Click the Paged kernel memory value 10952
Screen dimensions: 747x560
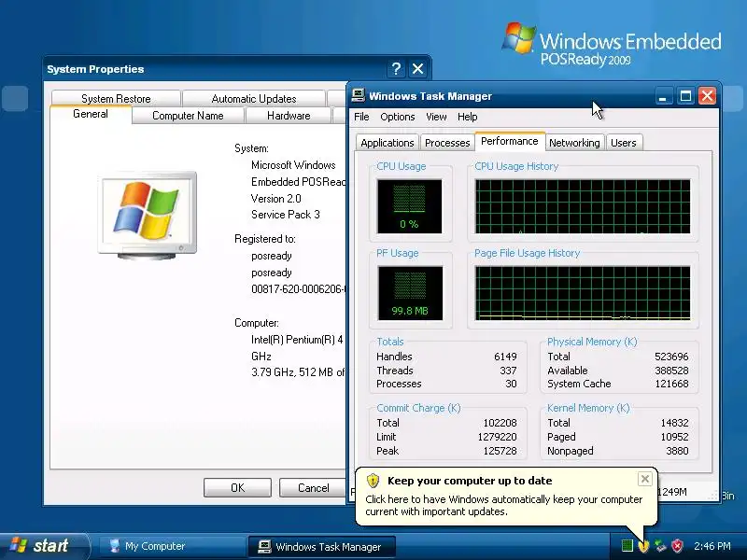(x=674, y=437)
